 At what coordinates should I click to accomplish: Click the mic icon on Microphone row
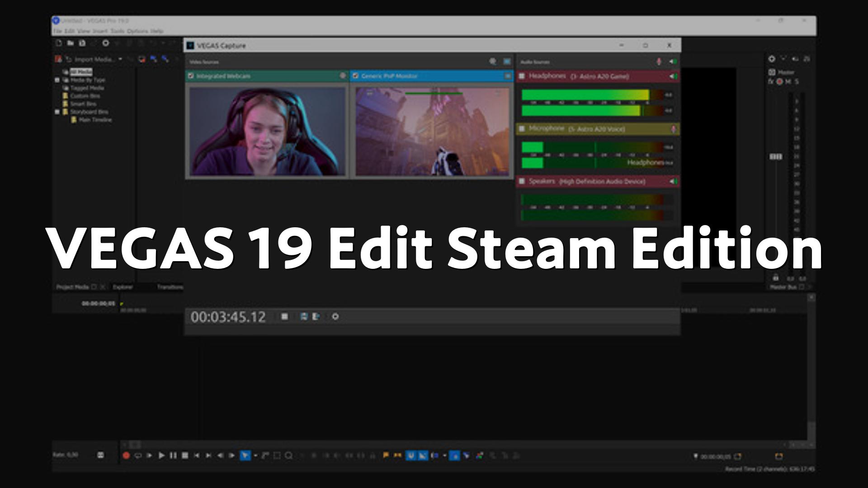coord(673,129)
